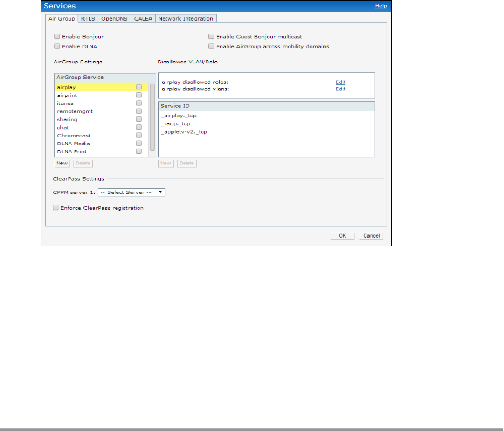Select the Chromecast service row
This screenshot has height=431, width=504.
102,135
